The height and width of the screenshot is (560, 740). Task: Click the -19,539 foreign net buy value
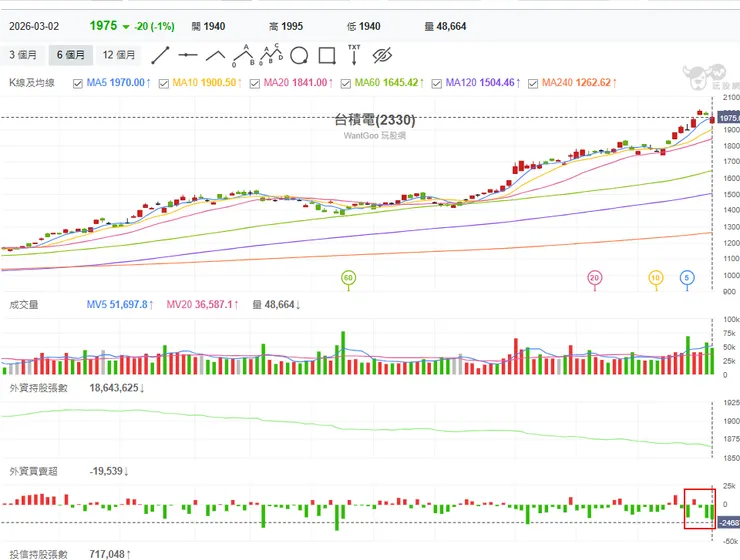point(109,471)
